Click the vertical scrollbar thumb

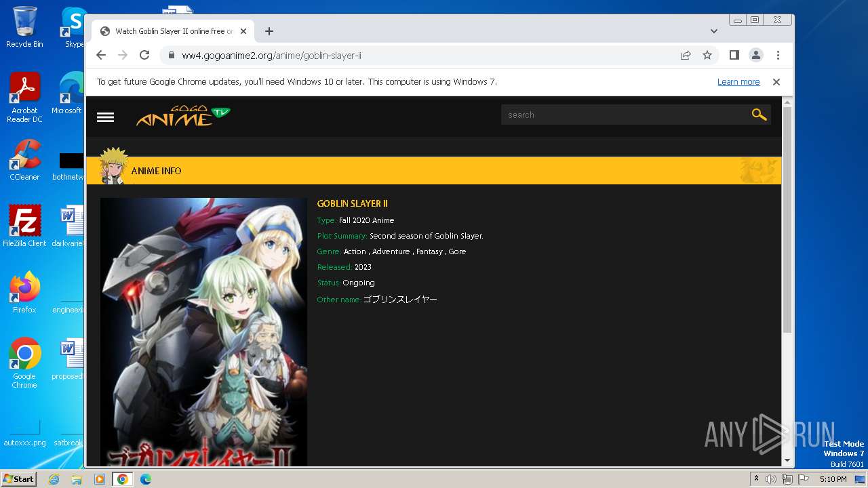click(x=787, y=220)
